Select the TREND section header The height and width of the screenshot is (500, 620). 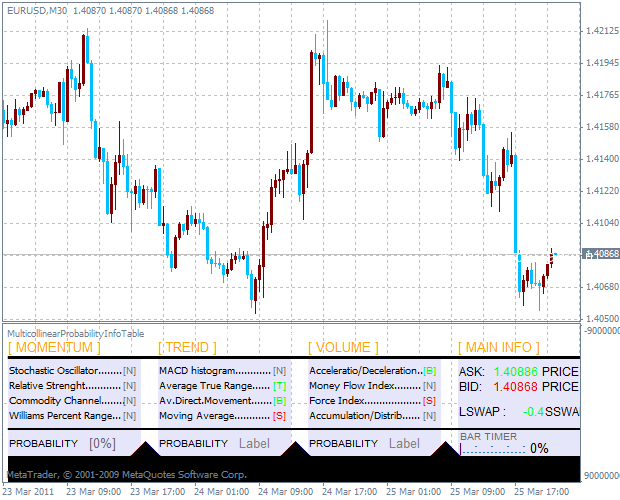point(187,347)
